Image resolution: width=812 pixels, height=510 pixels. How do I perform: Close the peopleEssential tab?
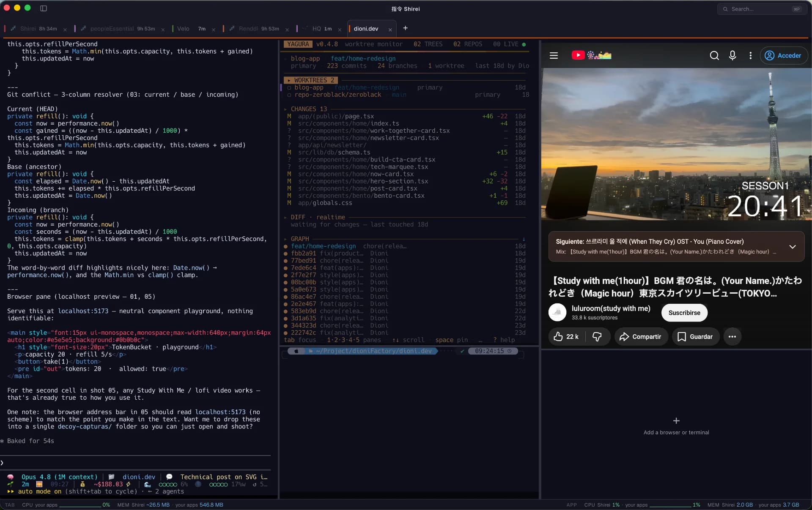(163, 29)
